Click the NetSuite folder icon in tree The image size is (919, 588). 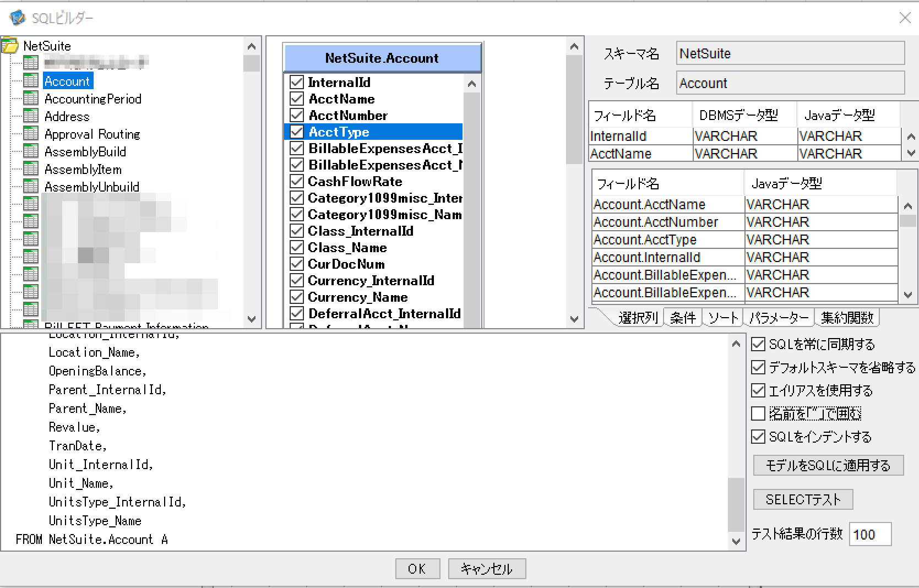pyautogui.click(x=10, y=46)
